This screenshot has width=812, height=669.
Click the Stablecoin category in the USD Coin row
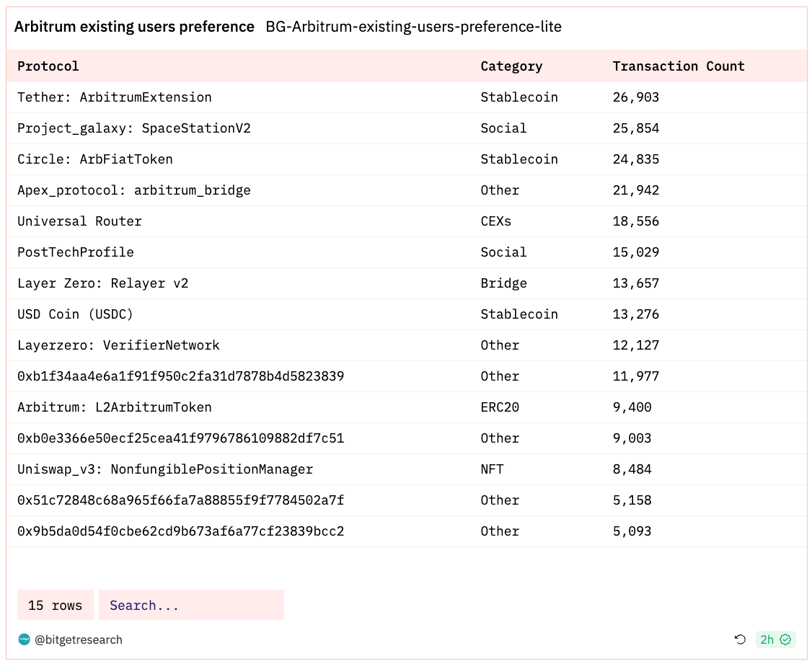[x=519, y=314]
